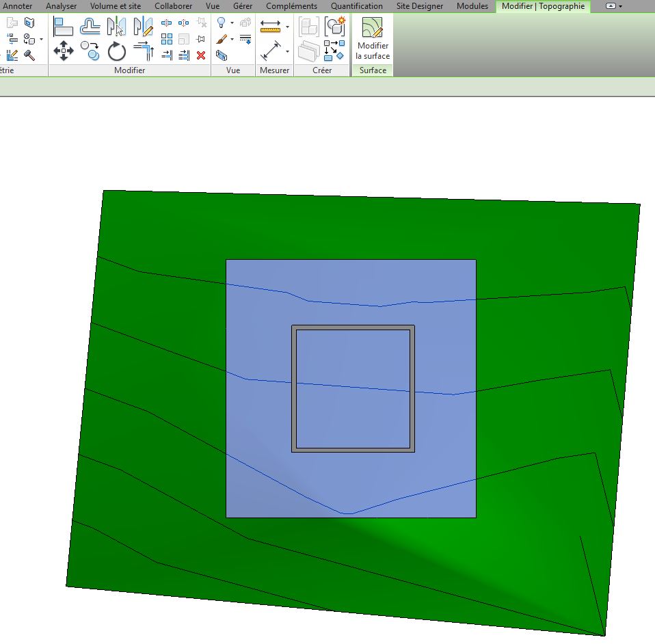The image size is (655, 644).
Task: Click the Join Geometry icon
Action: coord(29,39)
